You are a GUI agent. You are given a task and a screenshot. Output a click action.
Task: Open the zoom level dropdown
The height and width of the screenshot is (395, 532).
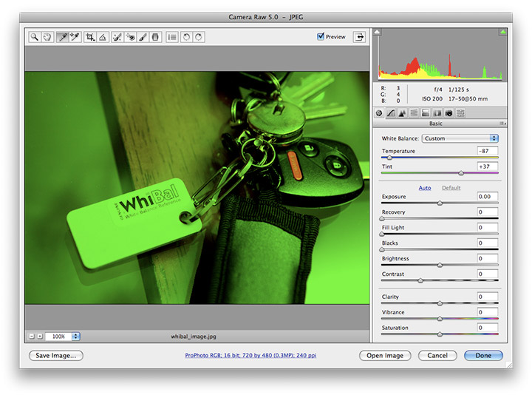click(76, 337)
